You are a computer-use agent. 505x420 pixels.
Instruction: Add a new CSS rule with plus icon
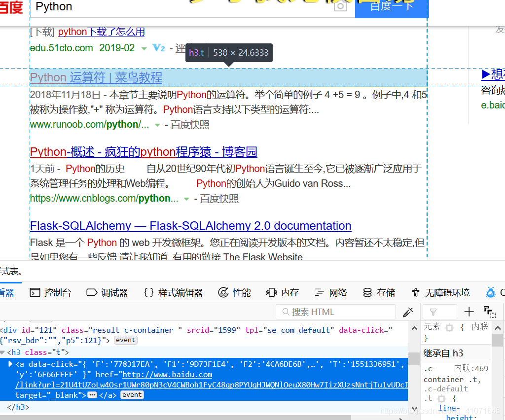469,312
